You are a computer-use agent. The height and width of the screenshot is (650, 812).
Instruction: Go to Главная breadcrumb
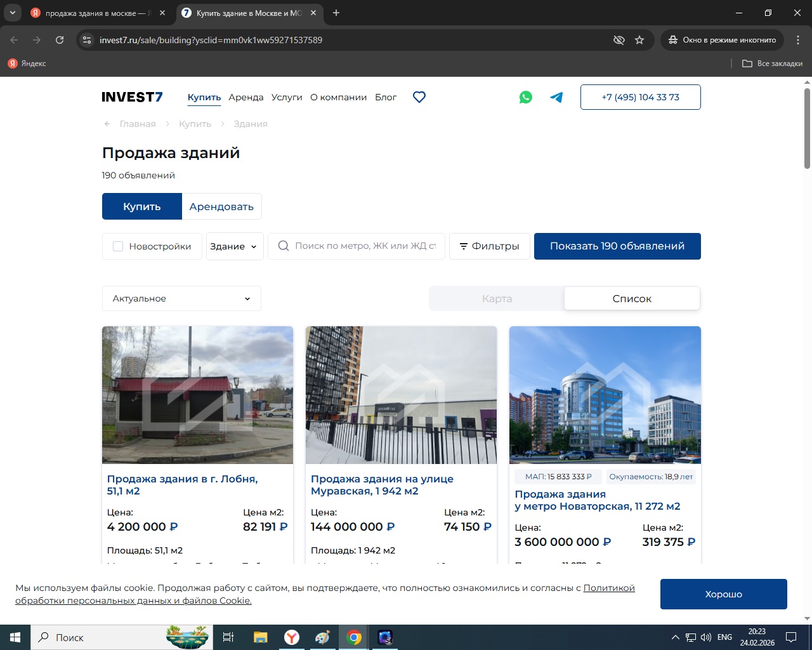pos(138,124)
